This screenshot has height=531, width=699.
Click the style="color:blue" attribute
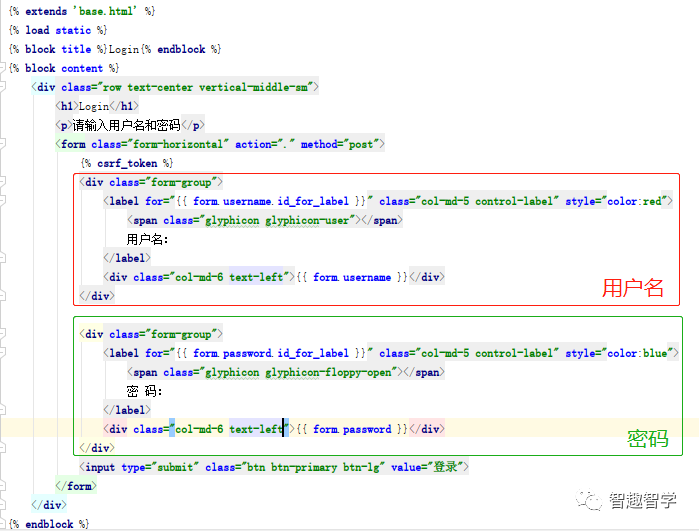point(619,353)
